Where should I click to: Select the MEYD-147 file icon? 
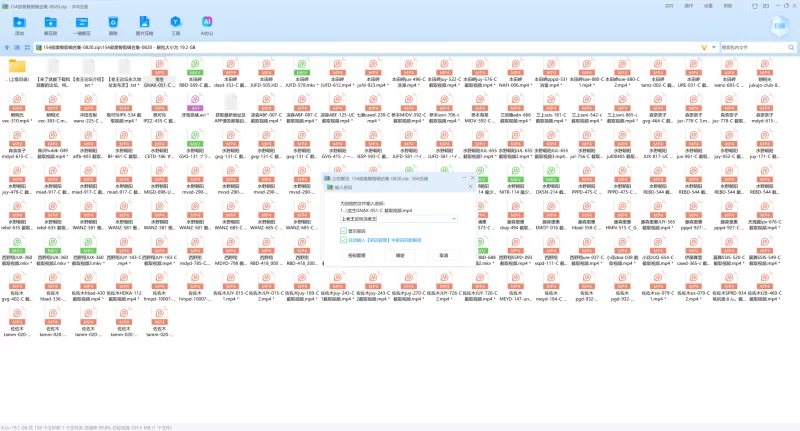coord(516,281)
